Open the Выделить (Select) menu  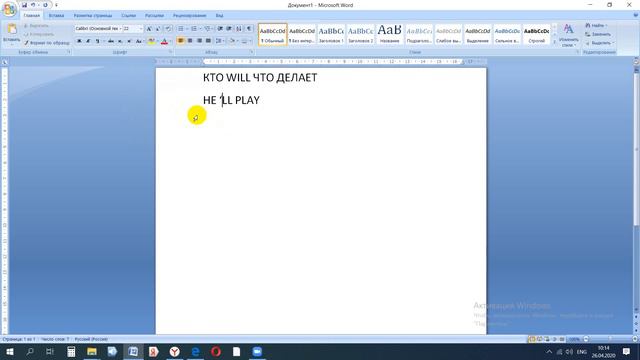coord(599,43)
